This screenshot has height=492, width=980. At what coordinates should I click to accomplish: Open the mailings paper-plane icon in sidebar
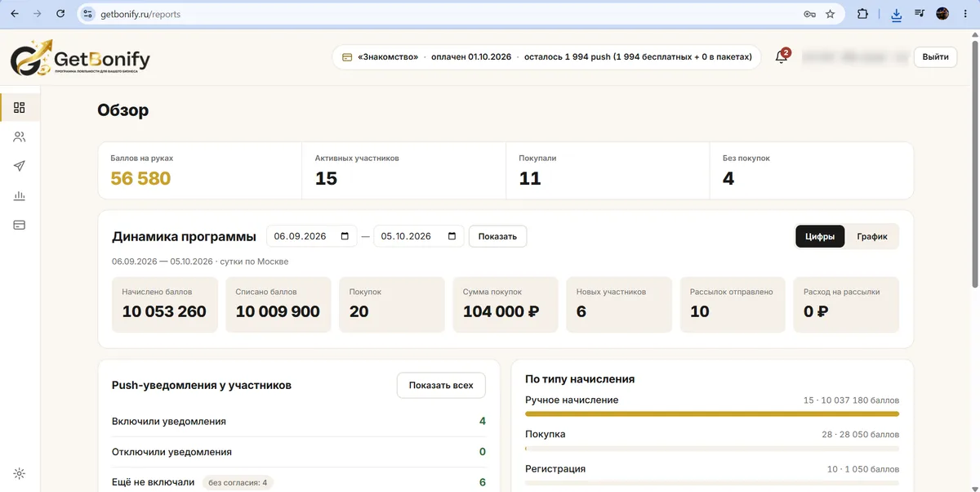pyautogui.click(x=20, y=166)
